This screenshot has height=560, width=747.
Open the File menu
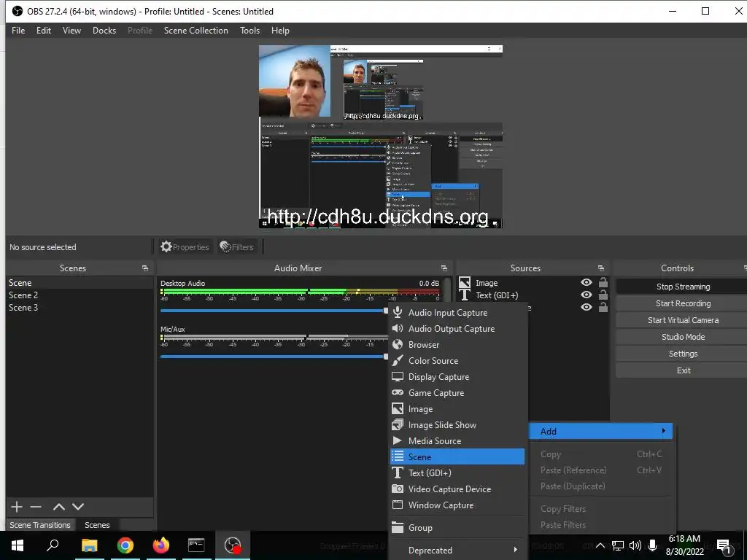(x=18, y=31)
